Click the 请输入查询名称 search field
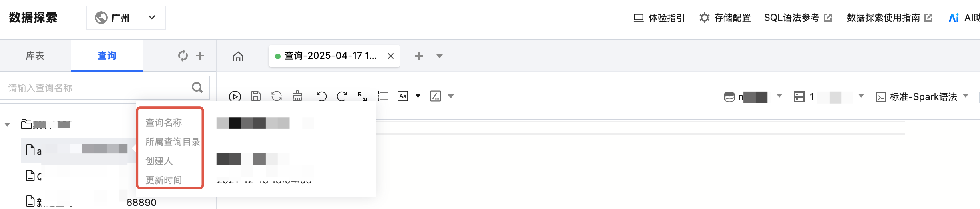This screenshot has width=980, height=209. 105,88
